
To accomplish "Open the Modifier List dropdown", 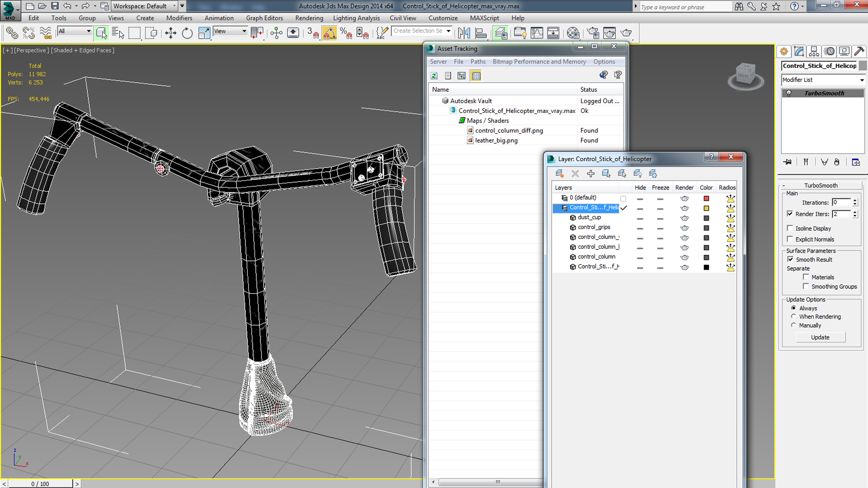I will (x=823, y=80).
